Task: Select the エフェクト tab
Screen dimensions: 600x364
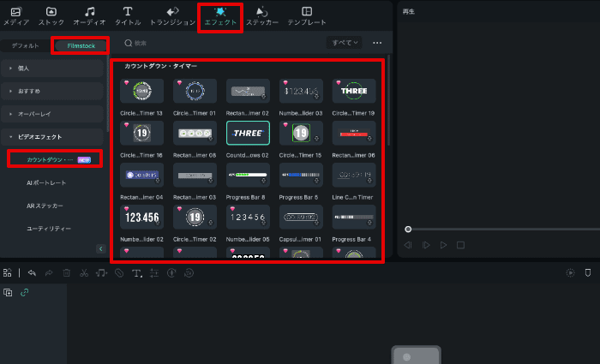Action: coord(220,16)
